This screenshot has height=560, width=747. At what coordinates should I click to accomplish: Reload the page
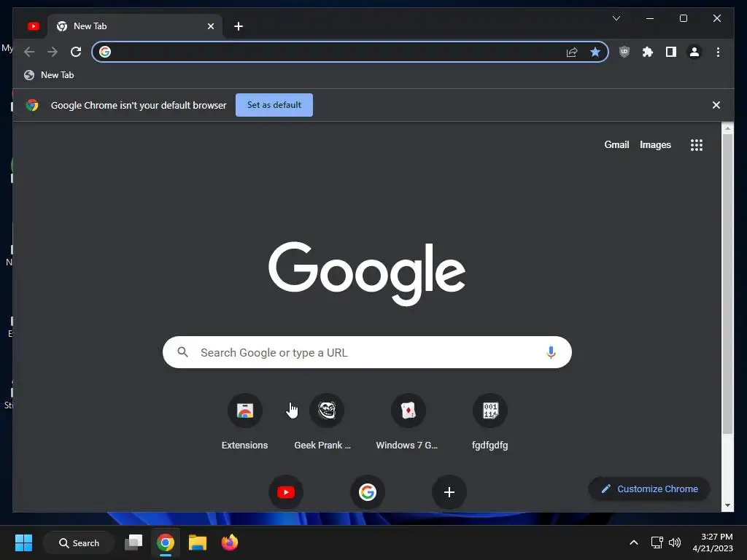(x=76, y=52)
